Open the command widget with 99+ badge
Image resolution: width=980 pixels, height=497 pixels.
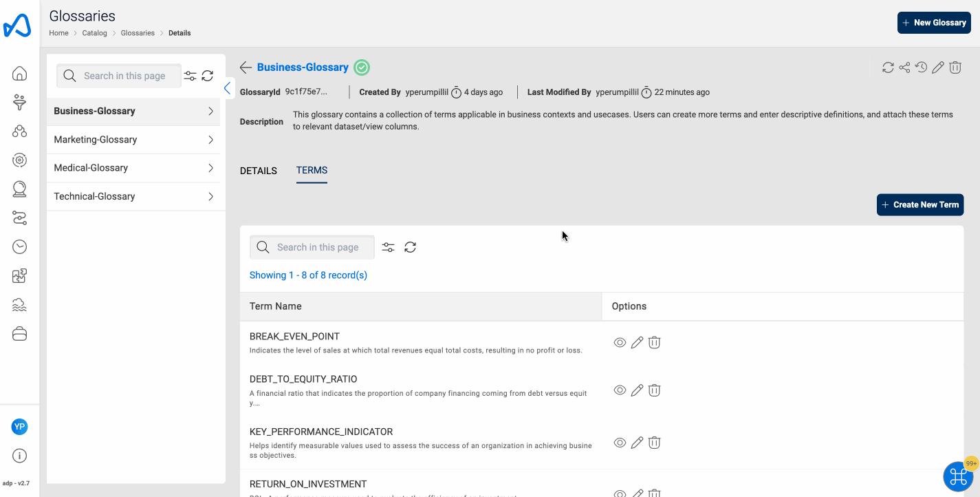pyautogui.click(x=959, y=476)
